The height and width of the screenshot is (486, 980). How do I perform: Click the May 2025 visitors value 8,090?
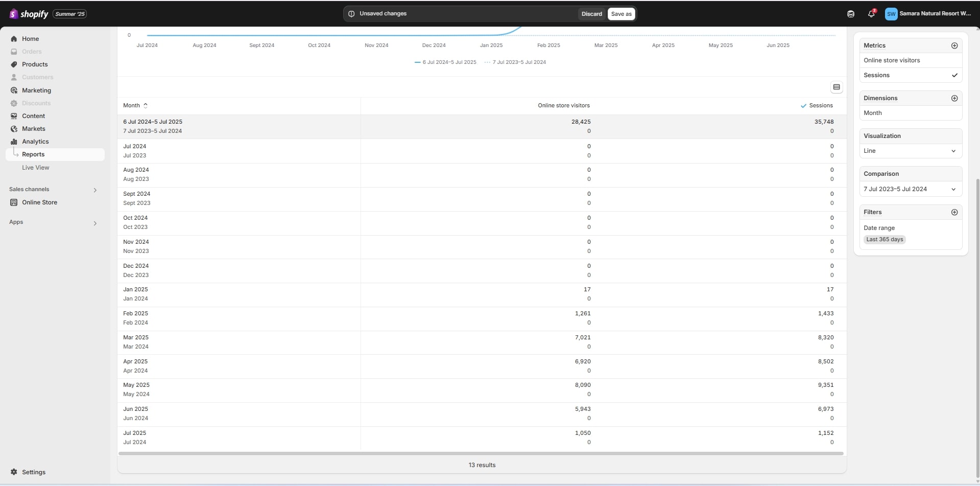coord(583,385)
